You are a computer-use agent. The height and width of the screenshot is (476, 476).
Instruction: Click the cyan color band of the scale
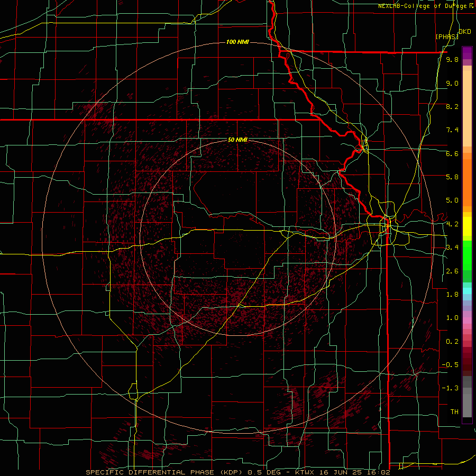[467, 290]
